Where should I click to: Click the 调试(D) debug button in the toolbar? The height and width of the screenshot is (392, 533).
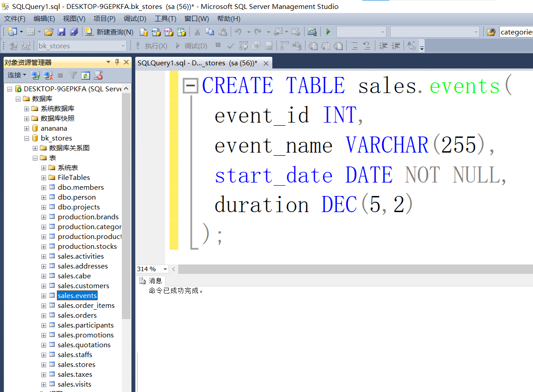click(x=191, y=46)
